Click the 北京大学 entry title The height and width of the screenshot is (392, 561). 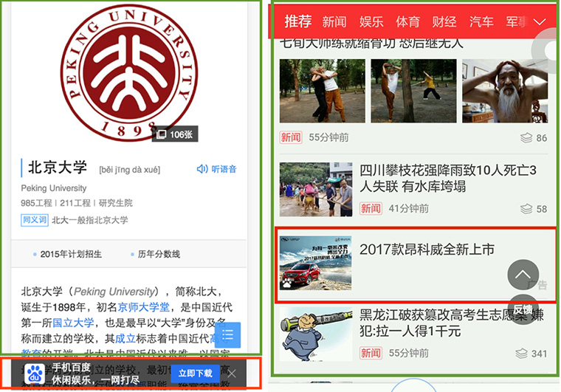(x=58, y=168)
